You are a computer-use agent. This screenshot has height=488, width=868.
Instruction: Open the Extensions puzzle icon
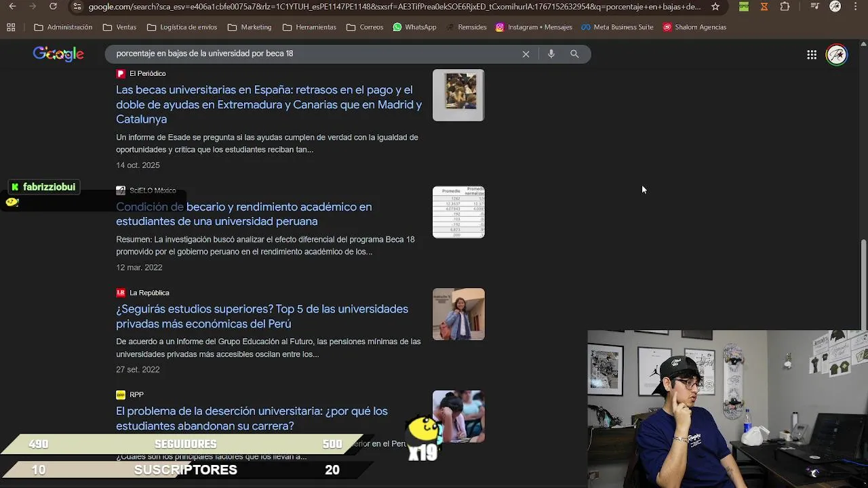pos(785,7)
